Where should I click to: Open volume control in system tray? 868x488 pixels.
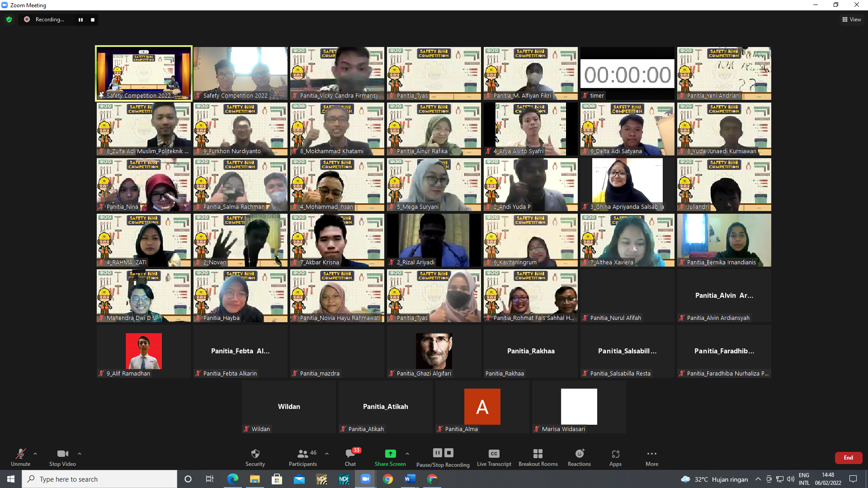(x=791, y=479)
